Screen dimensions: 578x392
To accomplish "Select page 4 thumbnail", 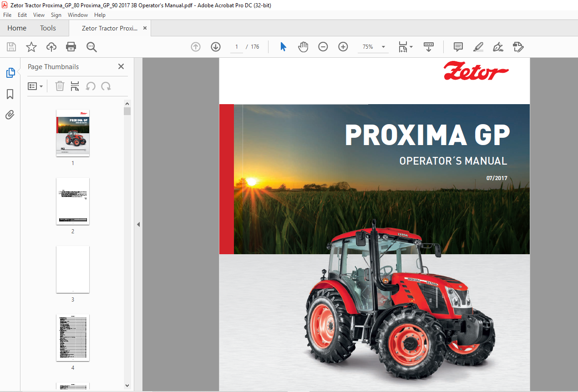I will pos(73,337).
